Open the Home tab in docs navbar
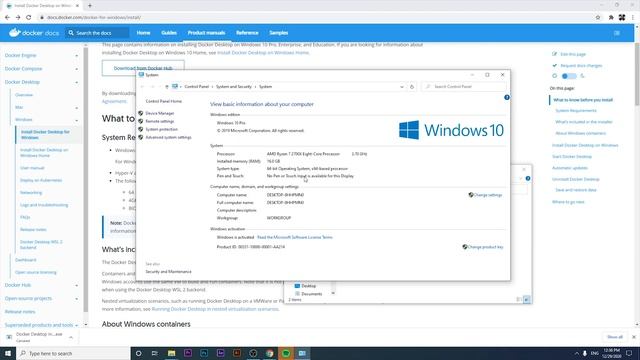The image size is (640, 360). 143,33
